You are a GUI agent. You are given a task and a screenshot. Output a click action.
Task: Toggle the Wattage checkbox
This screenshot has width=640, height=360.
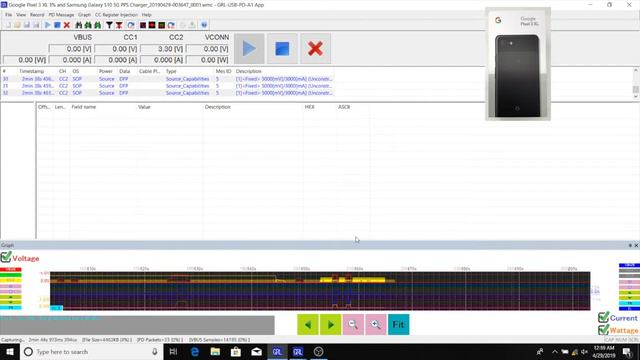coord(603,329)
